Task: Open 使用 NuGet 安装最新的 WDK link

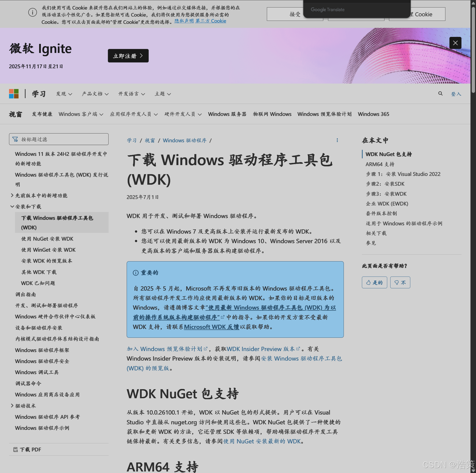Action: pyautogui.click(x=262, y=441)
